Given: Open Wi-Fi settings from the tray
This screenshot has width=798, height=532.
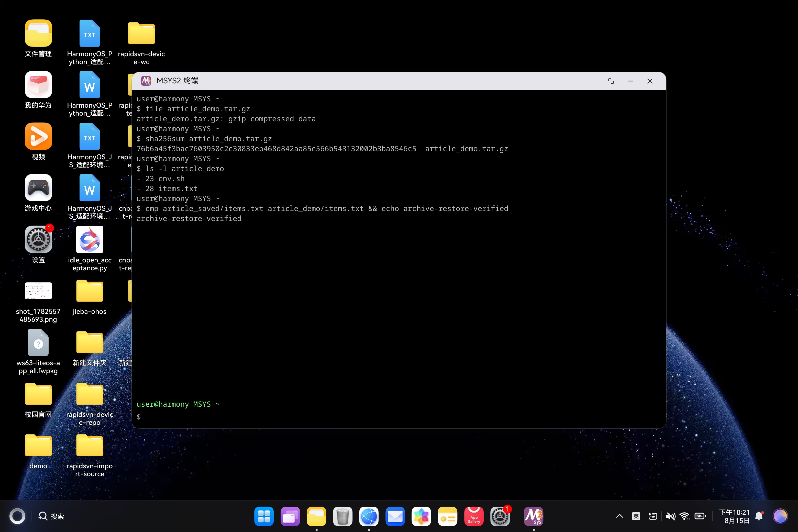Looking at the screenshot, I should [685, 516].
